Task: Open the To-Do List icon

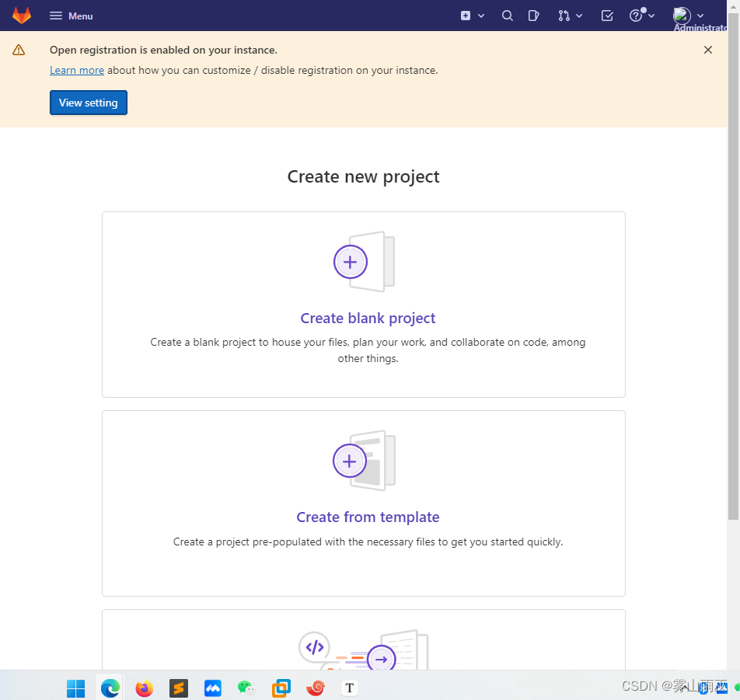Action: click(x=607, y=16)
